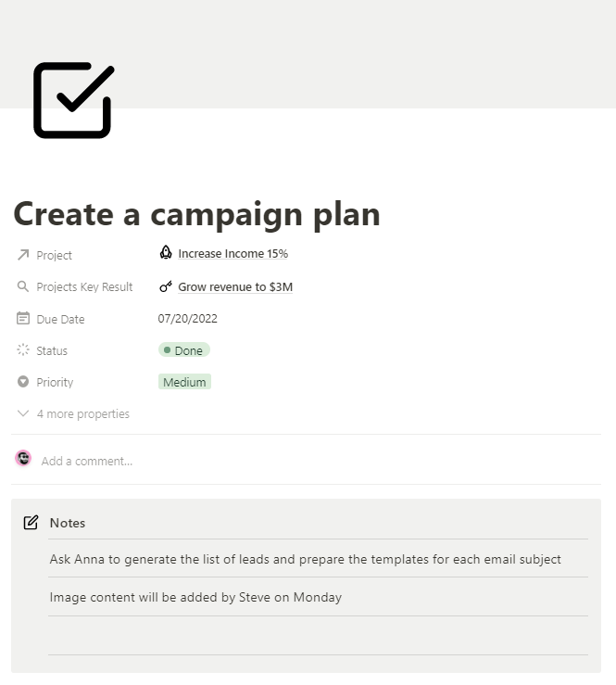Screen dimensions: 616x685
Task: Click the Projects Key Result search icon
Action: click(x=23, y=286)
